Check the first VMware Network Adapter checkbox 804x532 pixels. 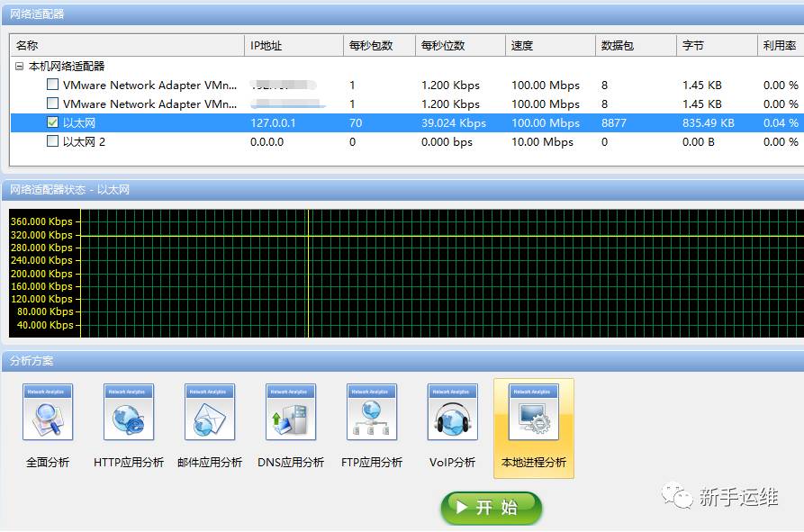tap(53, 85)
